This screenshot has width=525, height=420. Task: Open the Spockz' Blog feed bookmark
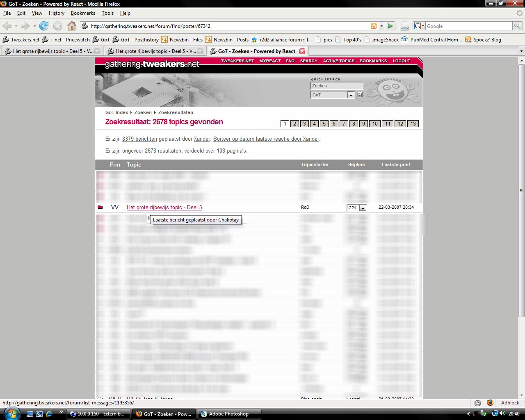[483, 40]
